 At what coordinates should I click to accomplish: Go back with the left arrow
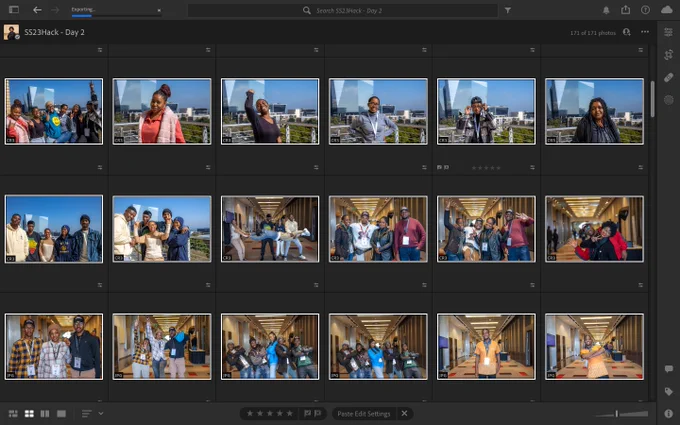tap(37, 10)
